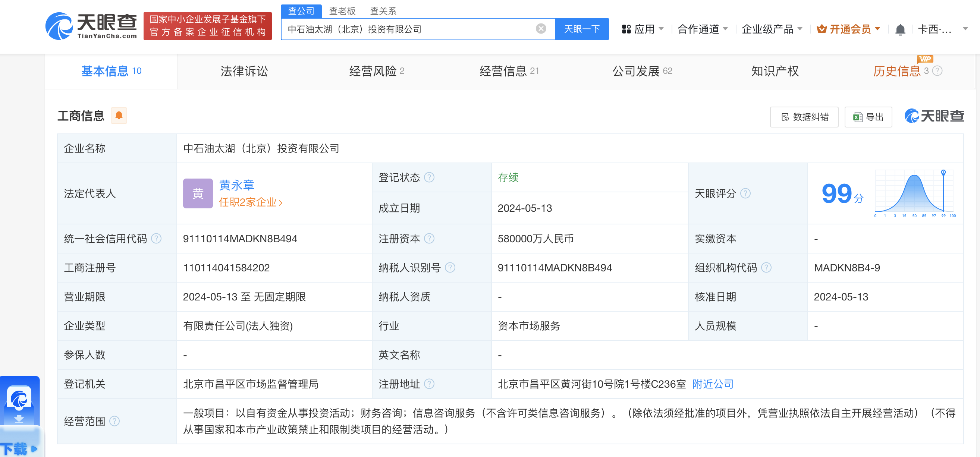
Task: Click the 数据纠错 button
Action: pos(804,117)
